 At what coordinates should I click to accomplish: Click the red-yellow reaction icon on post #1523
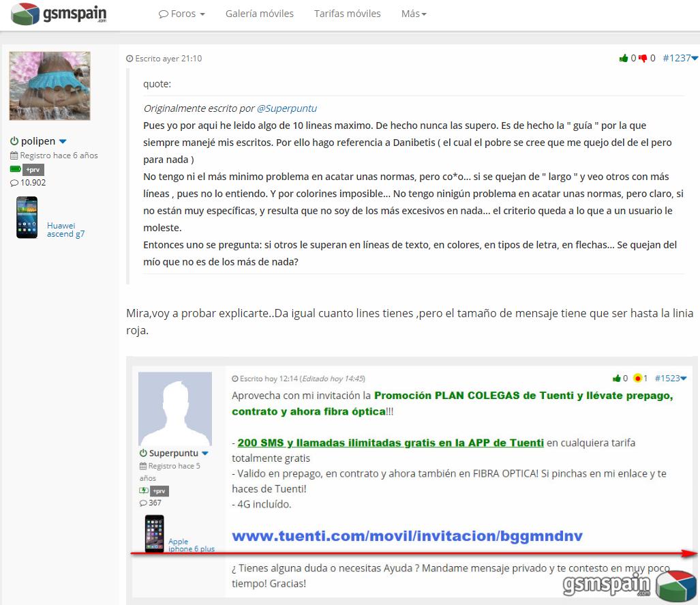[x=637, y=379]
